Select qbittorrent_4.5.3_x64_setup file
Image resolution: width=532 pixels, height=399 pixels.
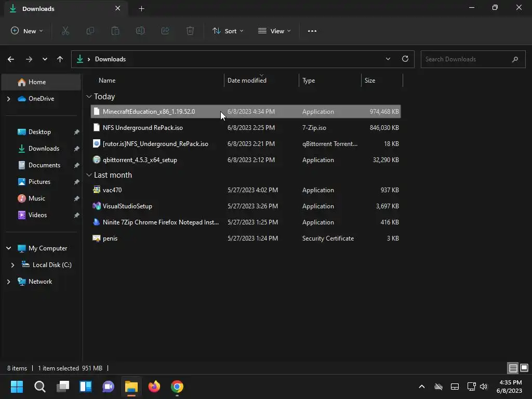click(246, 160)
